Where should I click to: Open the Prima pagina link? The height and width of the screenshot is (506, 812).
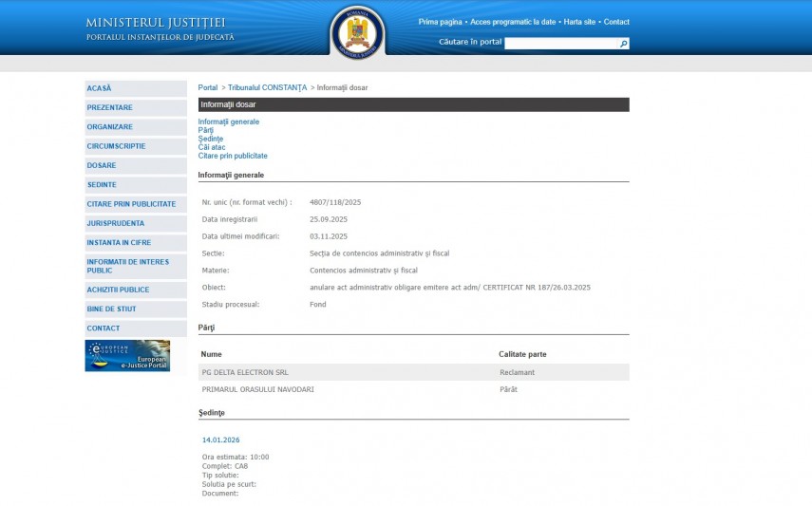440,22
